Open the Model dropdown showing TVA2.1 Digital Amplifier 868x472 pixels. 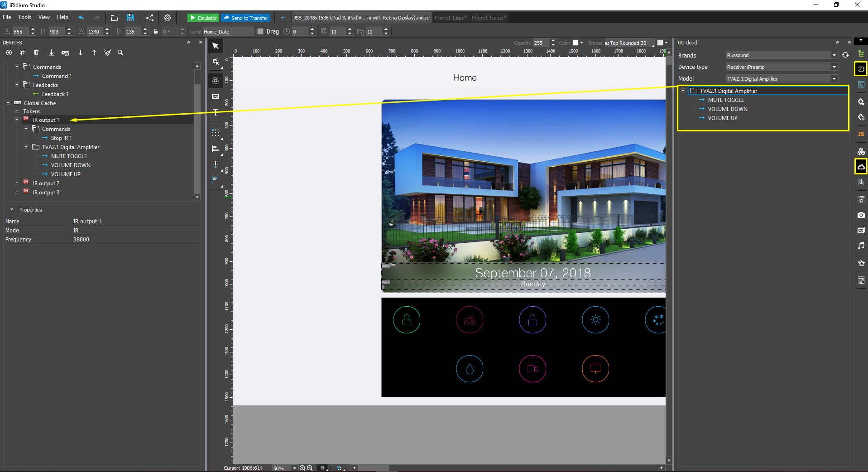(834, 78)
